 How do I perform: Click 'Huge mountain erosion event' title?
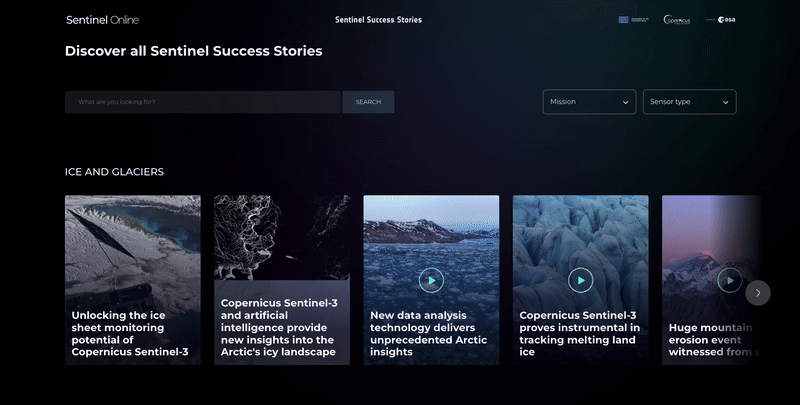(714, 340)
